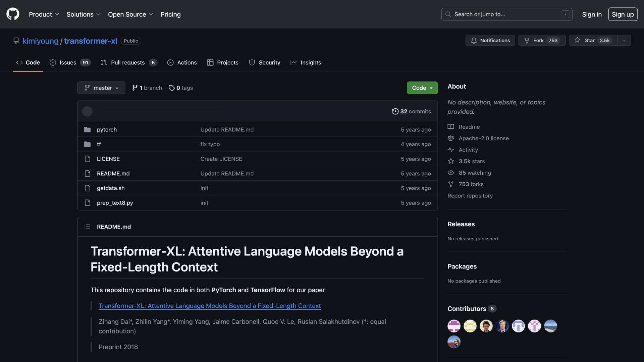
Task: Click the Notifications bell button
Action: (490, 41)
